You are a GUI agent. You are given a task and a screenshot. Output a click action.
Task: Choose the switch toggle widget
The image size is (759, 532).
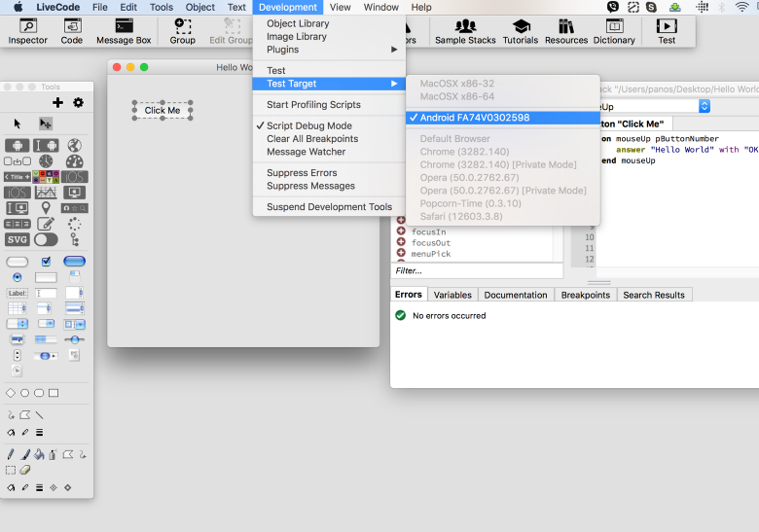[46, 239]
